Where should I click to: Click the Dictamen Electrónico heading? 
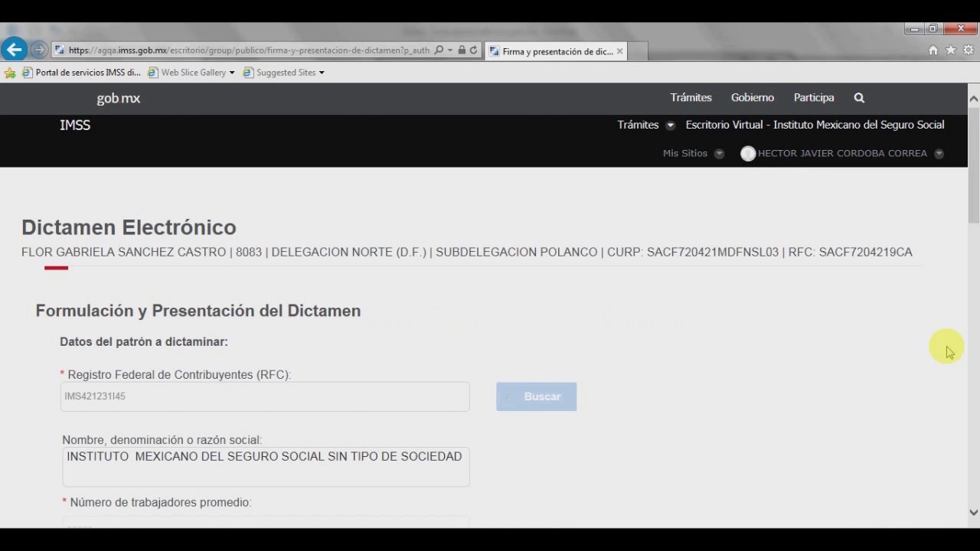pos(129,227)
